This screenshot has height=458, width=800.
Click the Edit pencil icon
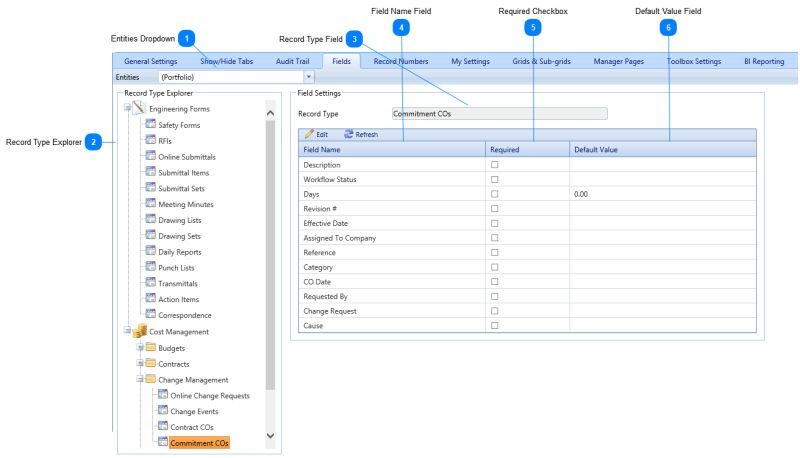309,134
